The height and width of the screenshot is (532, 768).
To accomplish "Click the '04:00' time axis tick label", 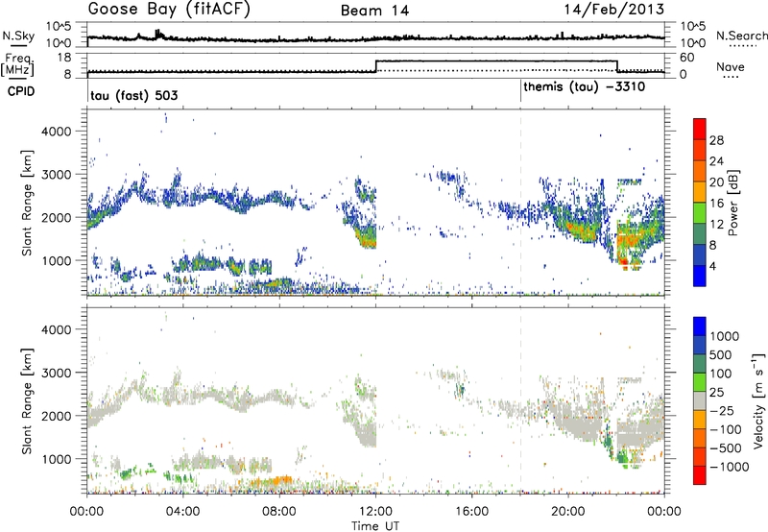I will (x=182, y=512).
